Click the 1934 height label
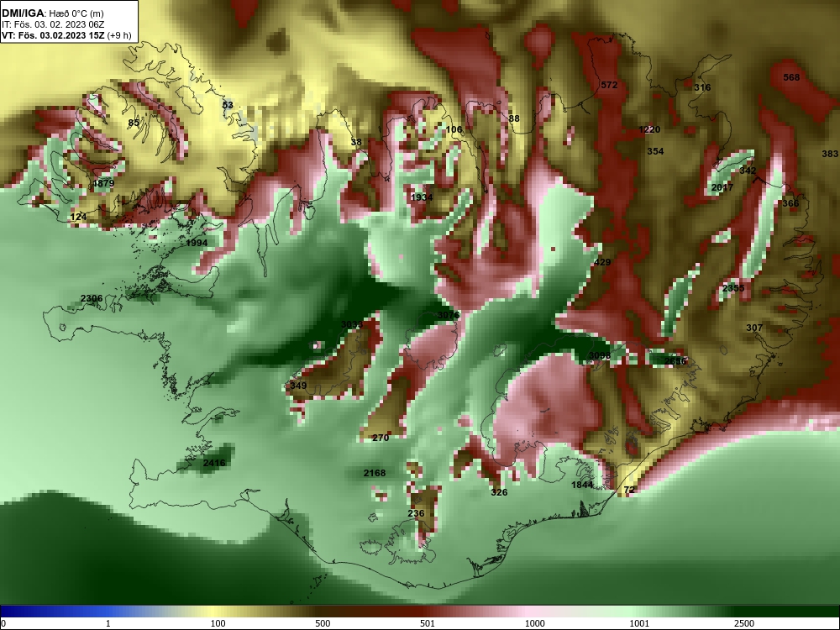This screenshot has width=840, height=630. (x=422, y=197)
